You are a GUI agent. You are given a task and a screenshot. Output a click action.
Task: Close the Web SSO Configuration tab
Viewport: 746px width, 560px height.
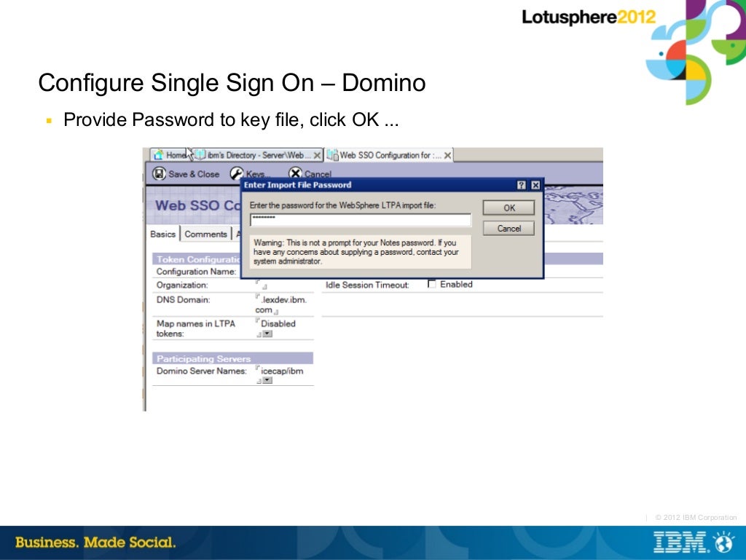click(447, 155)
